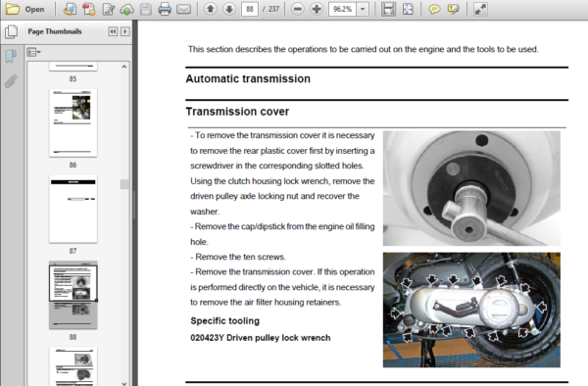Go to previous page arrow
This screenshot has width=588, height=386.
pos(211,9)
